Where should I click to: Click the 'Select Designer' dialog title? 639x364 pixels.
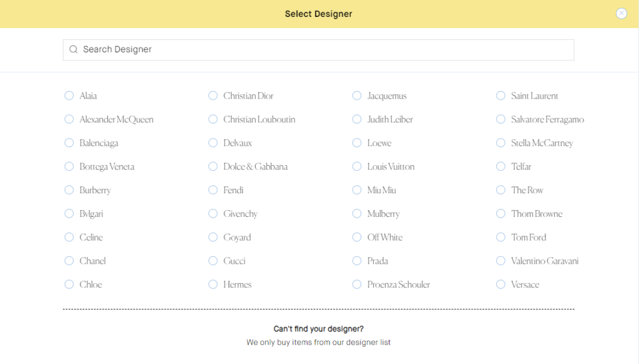coord(318,14)
